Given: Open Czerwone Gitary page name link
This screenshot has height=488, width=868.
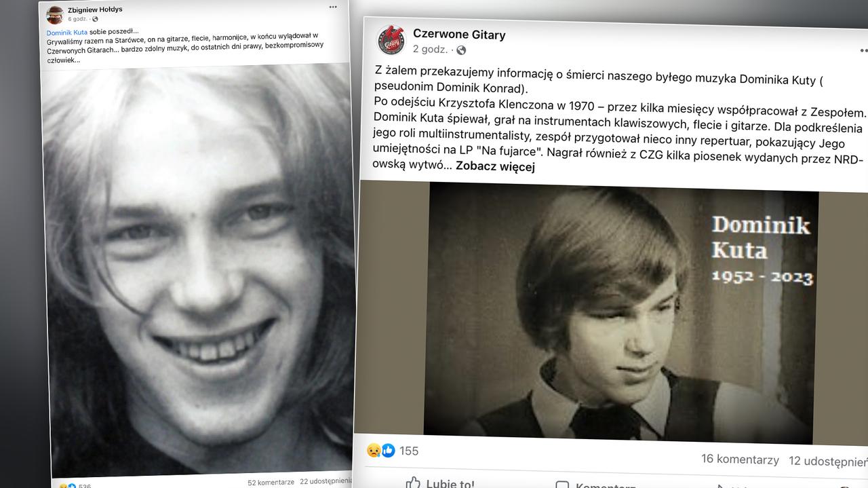Looking at the screenshot, I should click(x=459, y=35).
